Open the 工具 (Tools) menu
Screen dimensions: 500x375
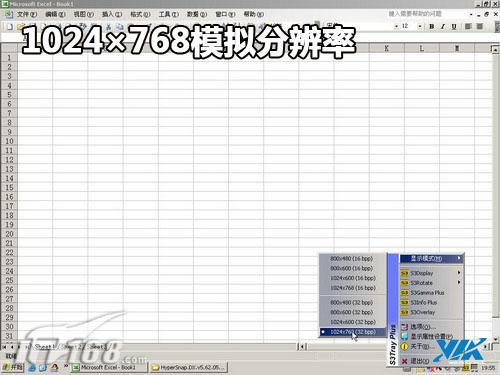(169, 14)
